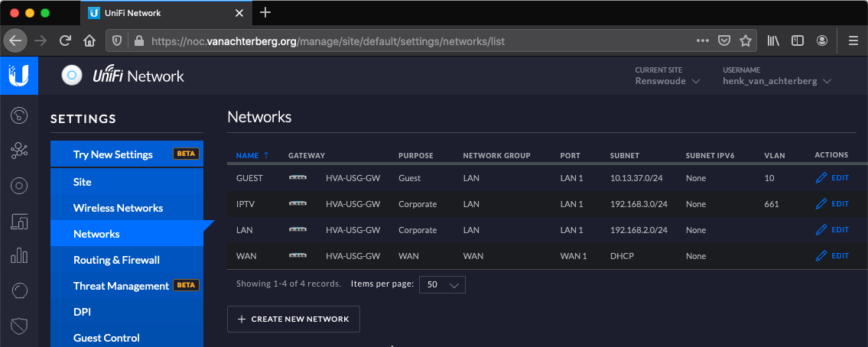Open the Devices circle sidebar icon
The image size is (868, 347).
19,186
